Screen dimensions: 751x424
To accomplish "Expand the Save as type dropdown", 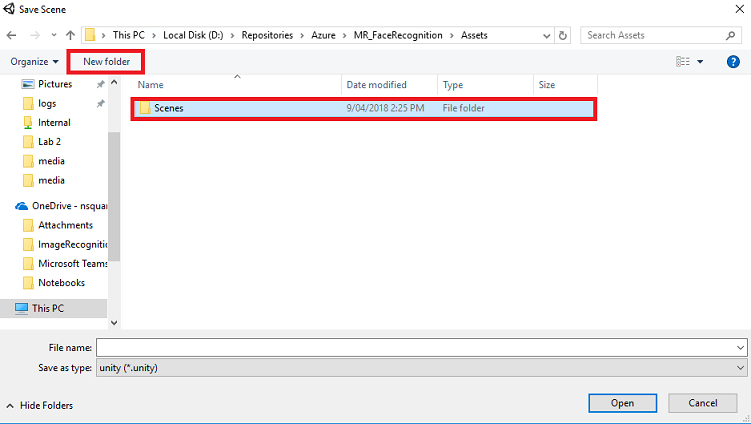I will coord(739,367).
